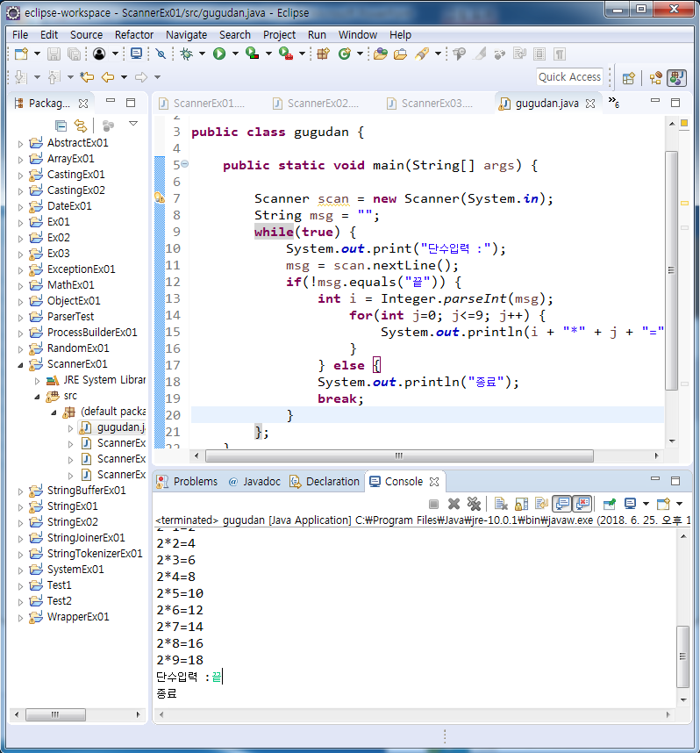Click the Skip All Breakpoints icon
Screen dimensions: 700x753
click(x=161, y=54)
